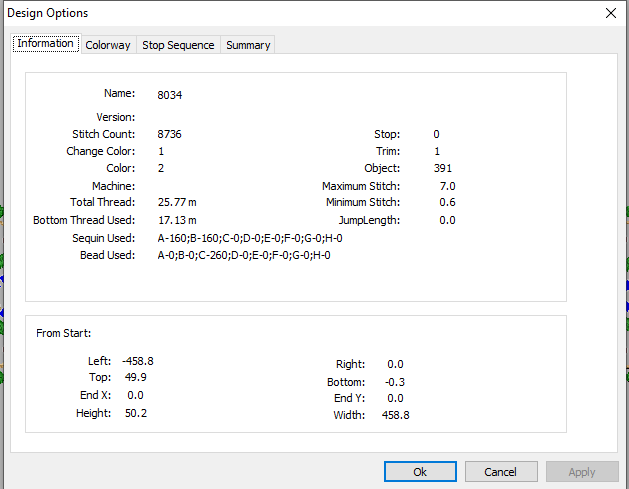Click the Minimum Stitch value 0.6
The height and width of the screenshot is (489, 629).
pyautogui.click(x=447, y=202)
